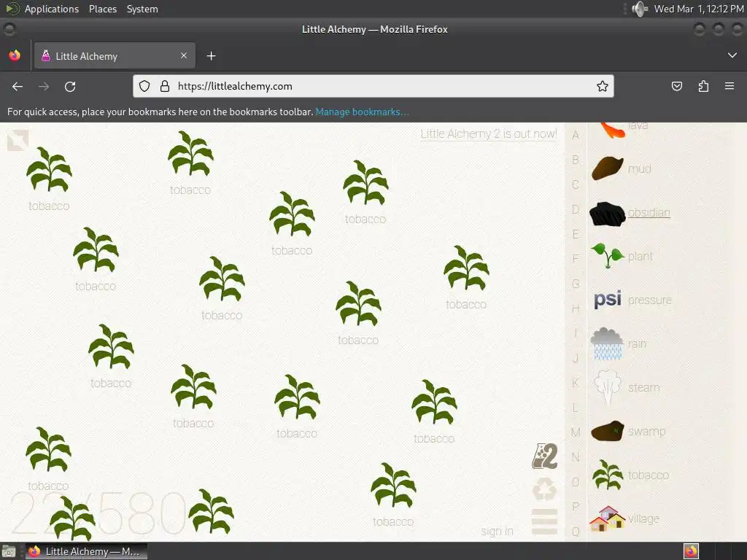
Task: Click the browser back arrow
Action: click(x=18, y=86)
